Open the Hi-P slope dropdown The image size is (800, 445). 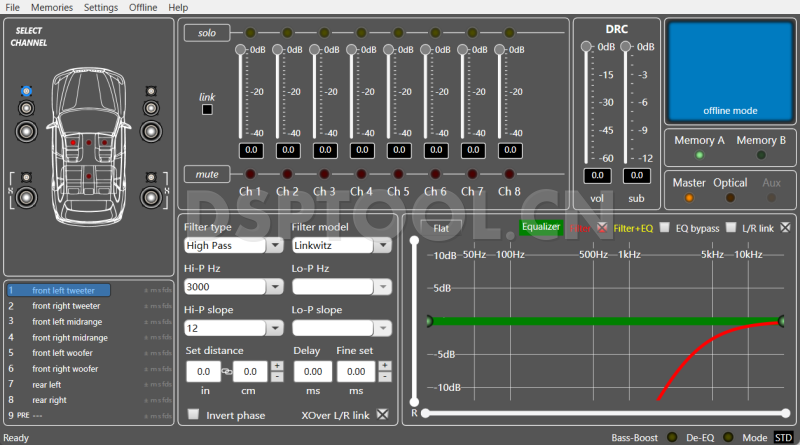click(x=234, y=328)
